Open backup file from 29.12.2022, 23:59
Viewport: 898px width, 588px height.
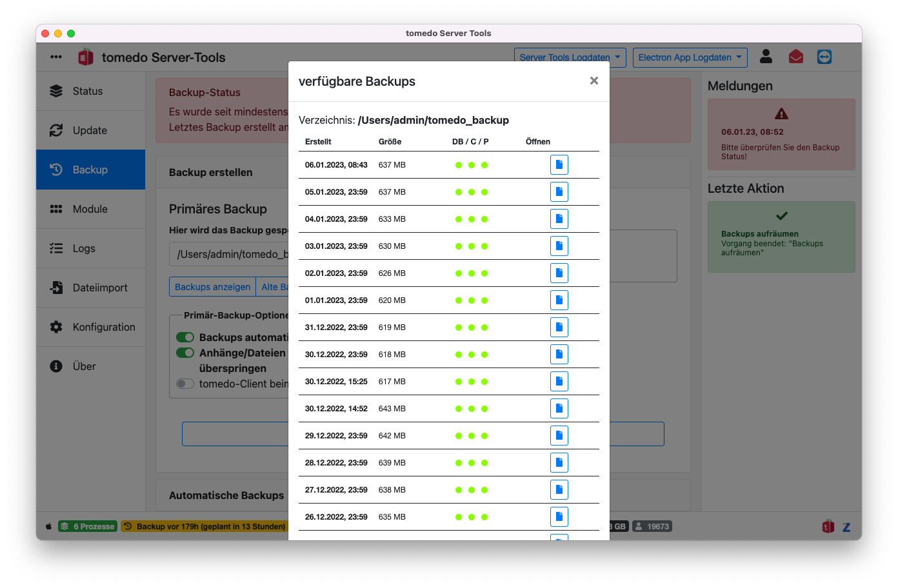(559, 436)
